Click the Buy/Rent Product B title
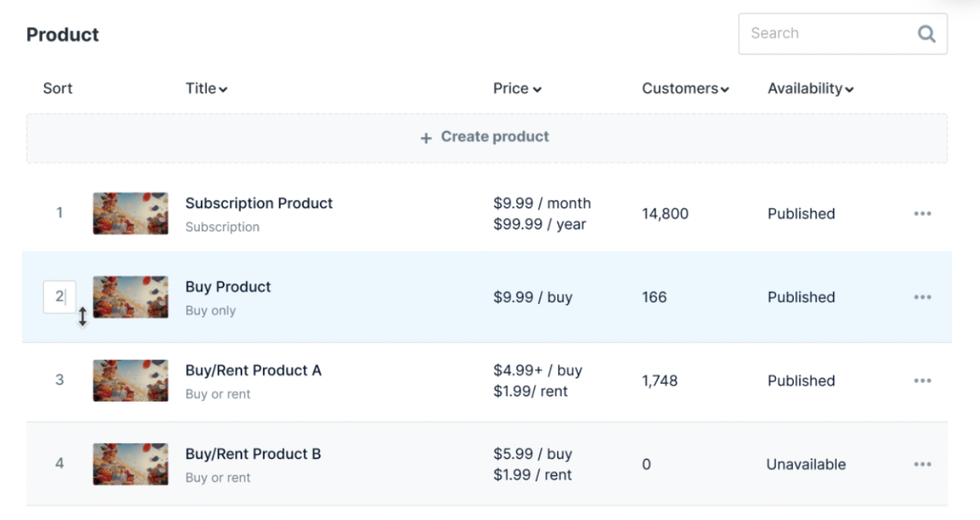The width and height of the screenshot is (980, 520). tap(253, 454)
